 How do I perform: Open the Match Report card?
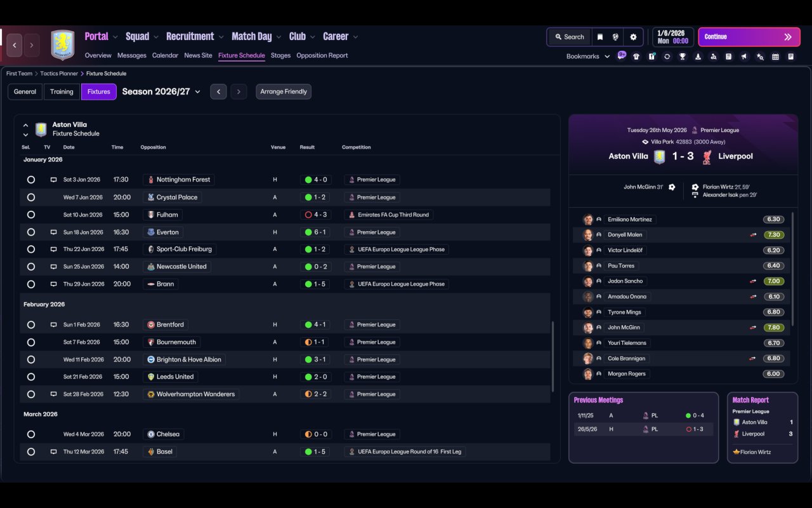click(x=763, y=427)
